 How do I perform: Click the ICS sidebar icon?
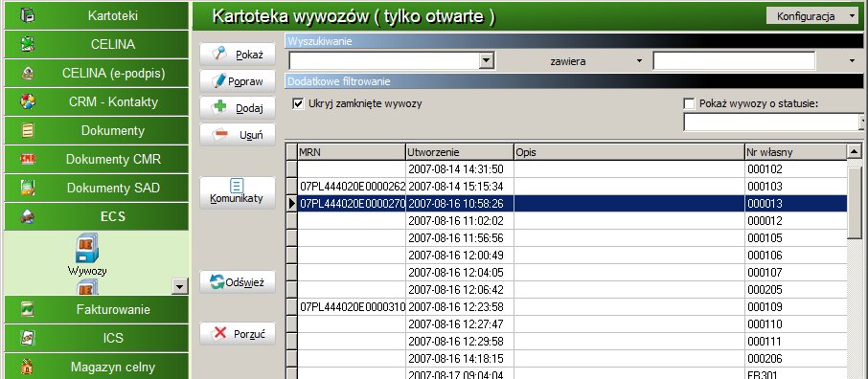pos(28,338)
